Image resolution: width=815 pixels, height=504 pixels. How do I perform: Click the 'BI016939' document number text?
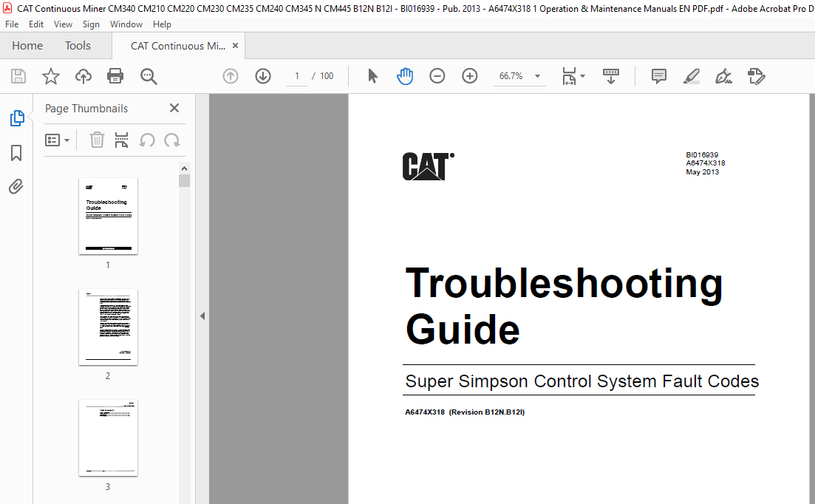click(x=702, y=155)
